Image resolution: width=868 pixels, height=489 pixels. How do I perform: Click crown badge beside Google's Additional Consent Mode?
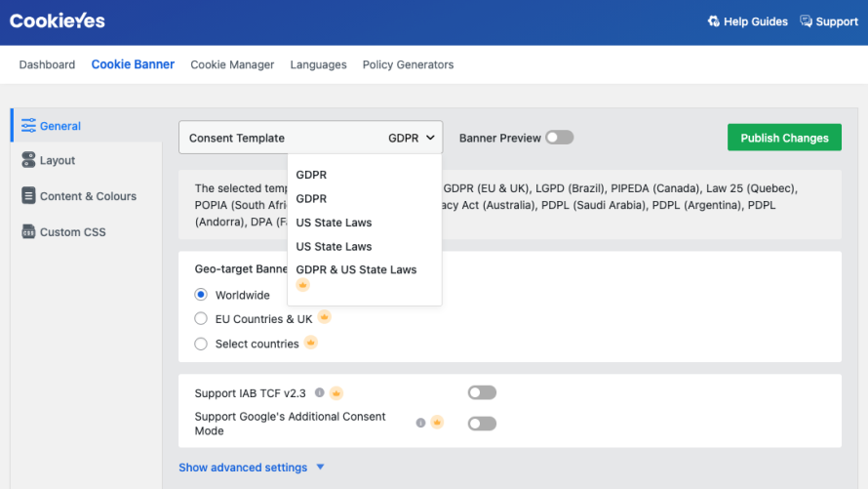point(437,423)
